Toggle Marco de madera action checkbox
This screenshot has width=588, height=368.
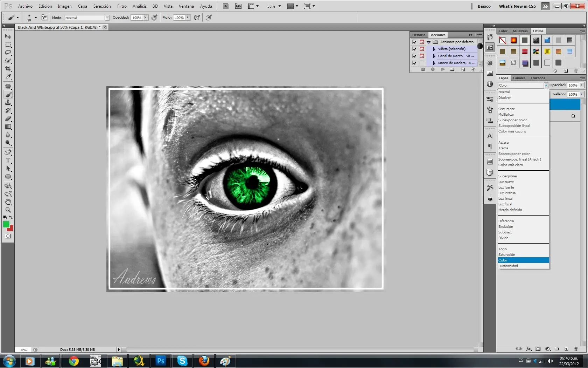pos(414,63)
